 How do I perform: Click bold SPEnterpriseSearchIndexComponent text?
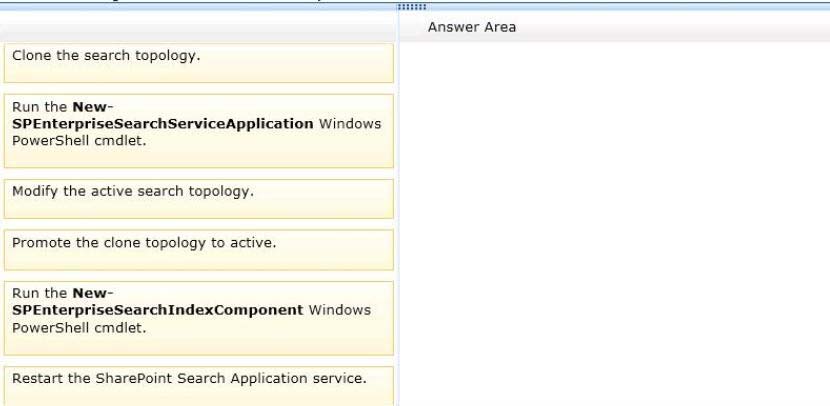(x=157, y=310)
